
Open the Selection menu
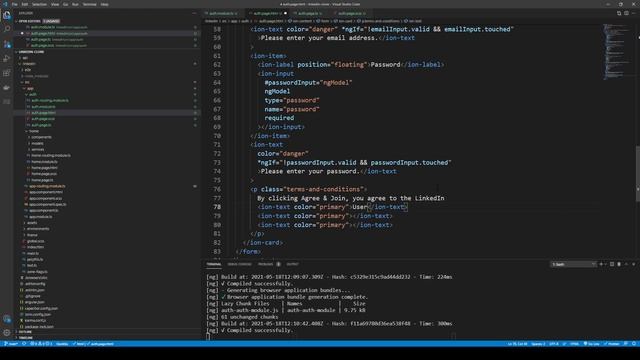click(x=39, y=4)
